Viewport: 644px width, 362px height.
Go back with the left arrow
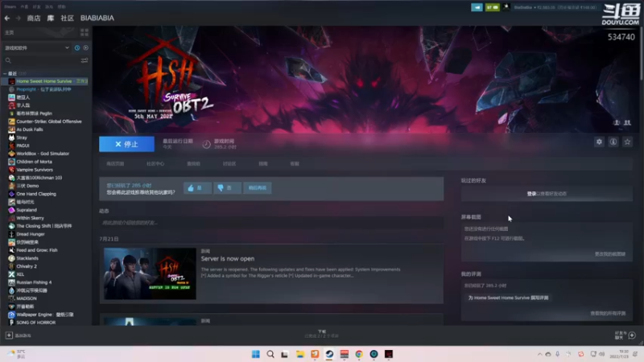(7, 18)
